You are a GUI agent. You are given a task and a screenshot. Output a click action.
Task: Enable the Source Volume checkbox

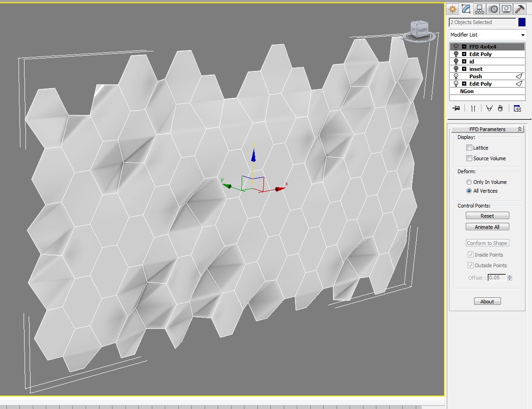[x=469, y=158]
